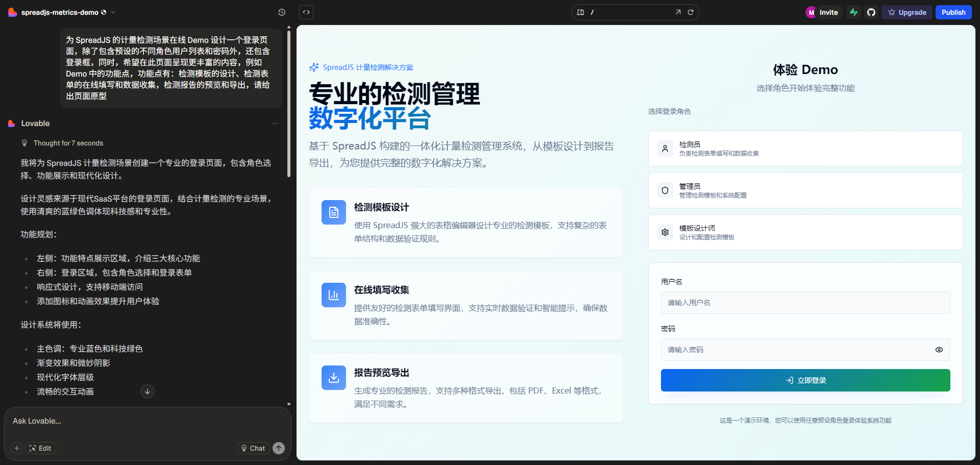Click the user avatar M
The width and height of the screenshot is (980, 465).
811,12
